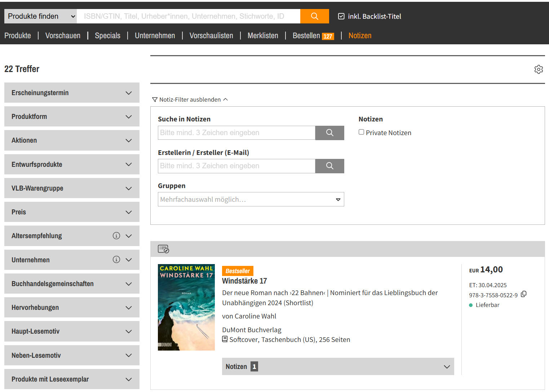
Task: Toggle inkl. Backlist-Titel checkbox
Action: pyautogui.click(x=341, y=16)
